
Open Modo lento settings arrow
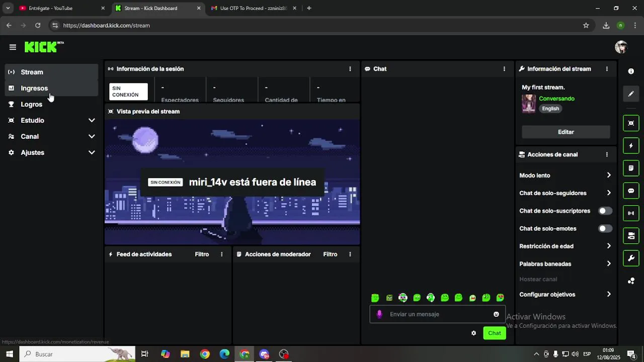pyautogui.click(x=609, y=175)
